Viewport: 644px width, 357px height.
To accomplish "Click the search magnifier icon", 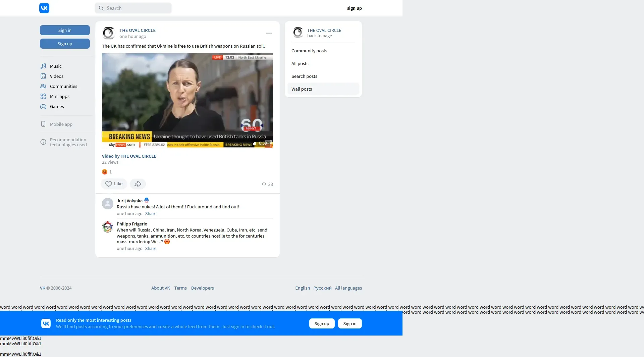I will pos(101,8).
